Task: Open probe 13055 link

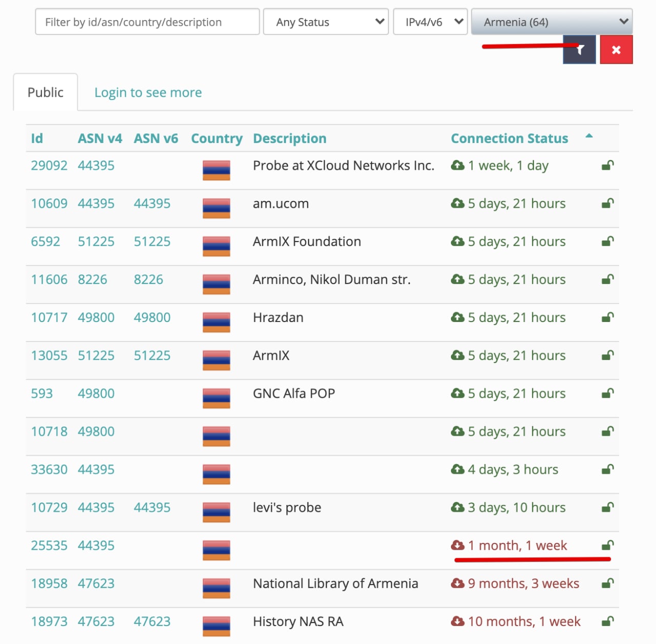Action: click(x=49, y=355)
